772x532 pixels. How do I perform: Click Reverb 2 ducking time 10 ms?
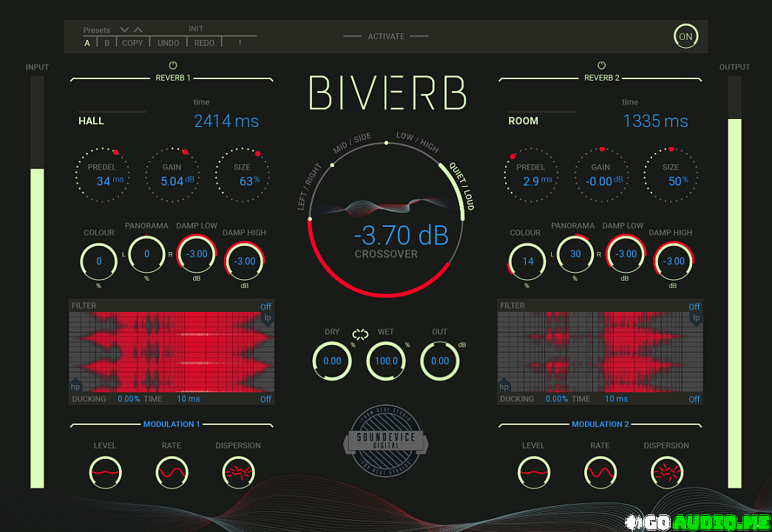(617, 399)
